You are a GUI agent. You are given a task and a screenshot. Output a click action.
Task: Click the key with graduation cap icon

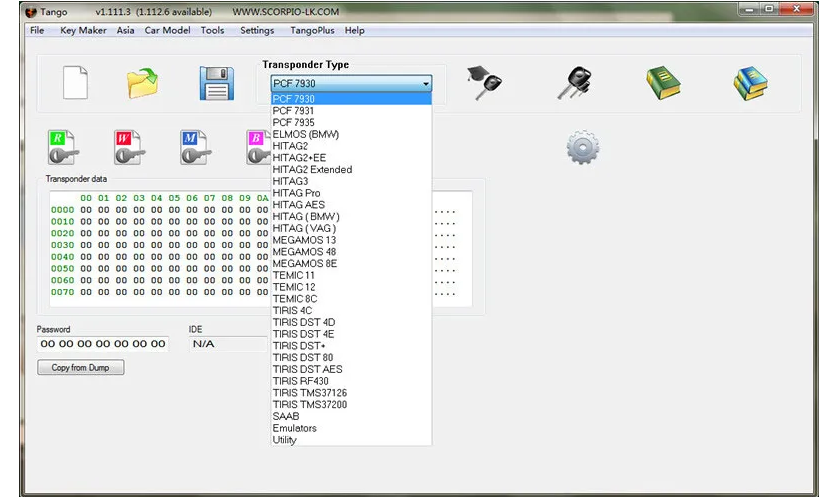[x=484, y=82]
